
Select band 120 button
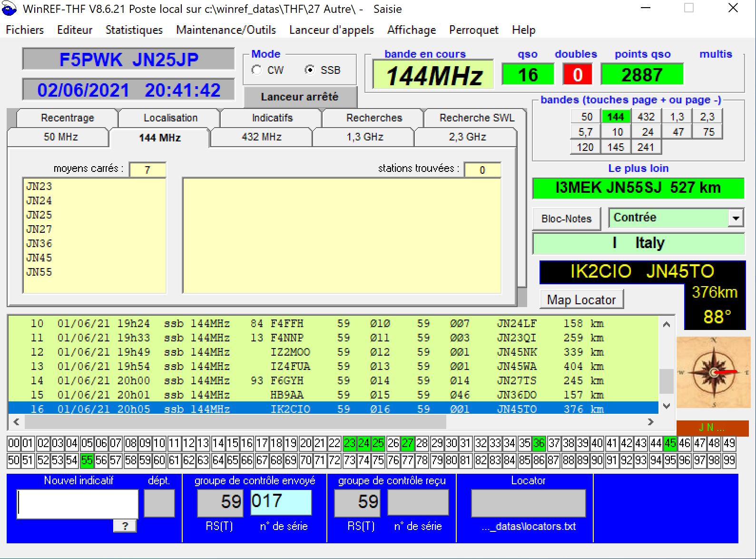(585, 147)
